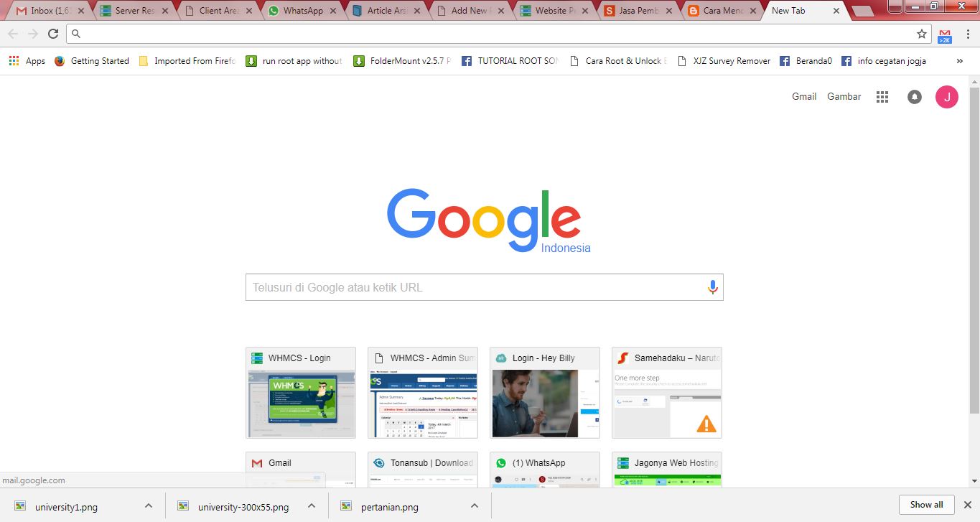Open the FolderMount v2.5.7 bookmark

[402, 61]
